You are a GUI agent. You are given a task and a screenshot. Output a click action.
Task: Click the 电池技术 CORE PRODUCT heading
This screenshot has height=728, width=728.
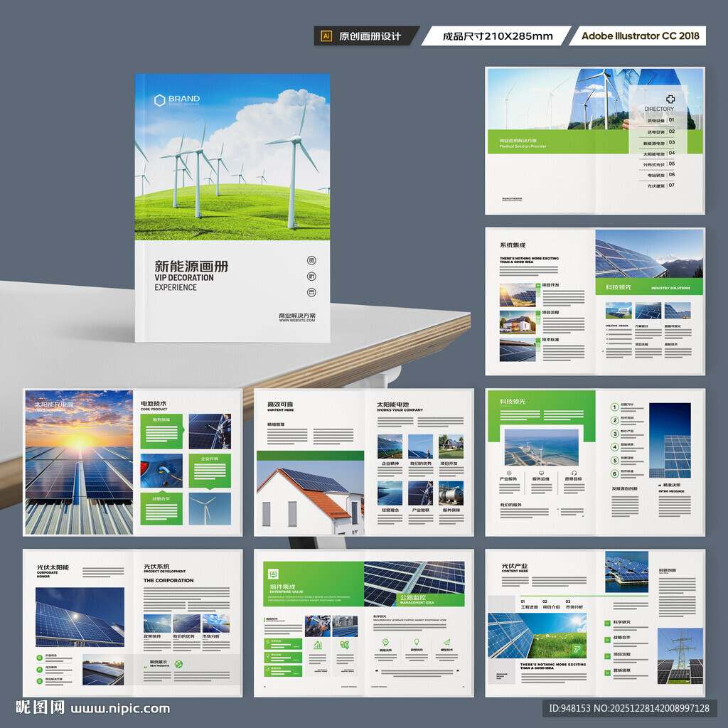pyautogui.click(x=154, y=406)
